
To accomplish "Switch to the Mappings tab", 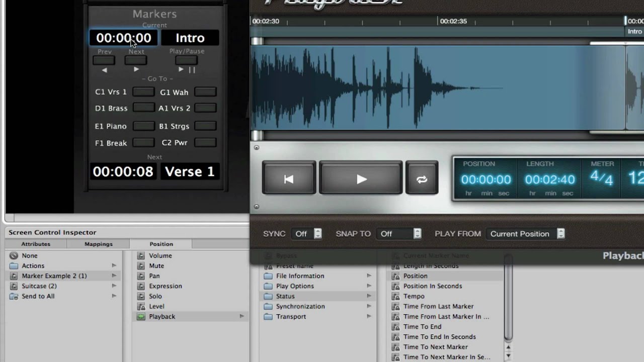I will (x=99, y=244).
